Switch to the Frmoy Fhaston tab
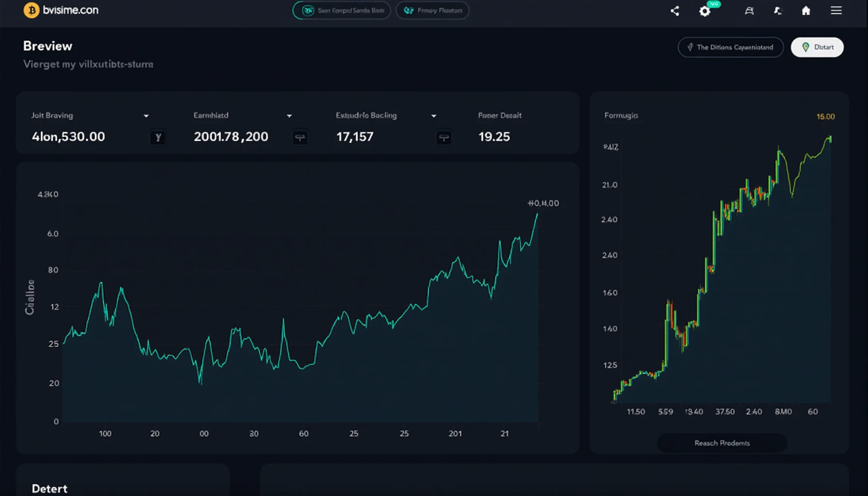868x496 pixels. 432,11
